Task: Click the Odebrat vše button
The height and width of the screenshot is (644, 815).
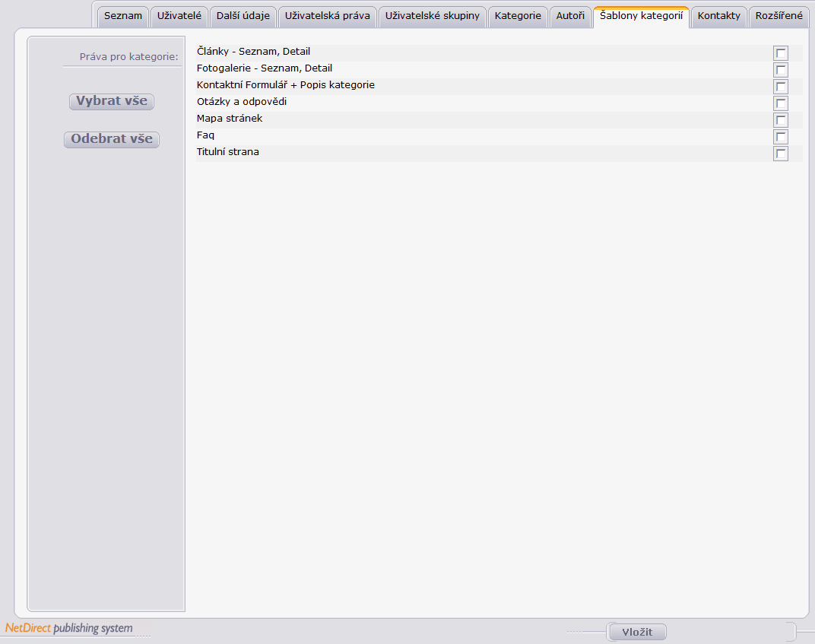Action: tap(112, 139)
